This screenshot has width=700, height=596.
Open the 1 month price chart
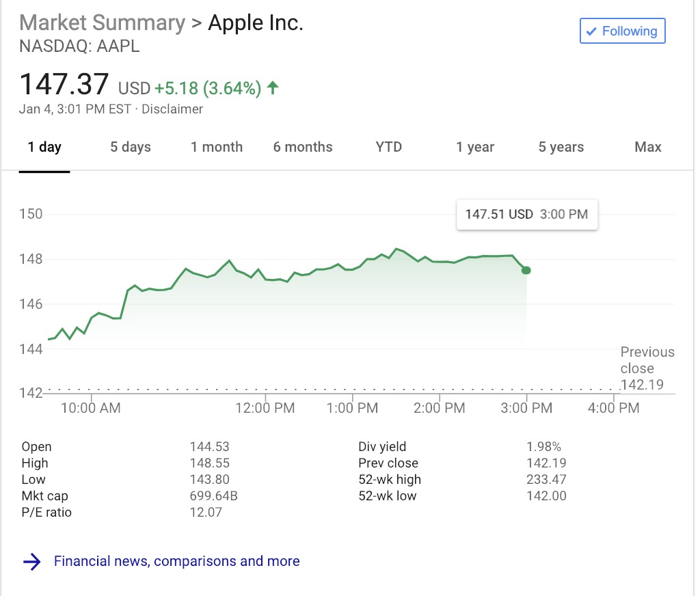217,146
